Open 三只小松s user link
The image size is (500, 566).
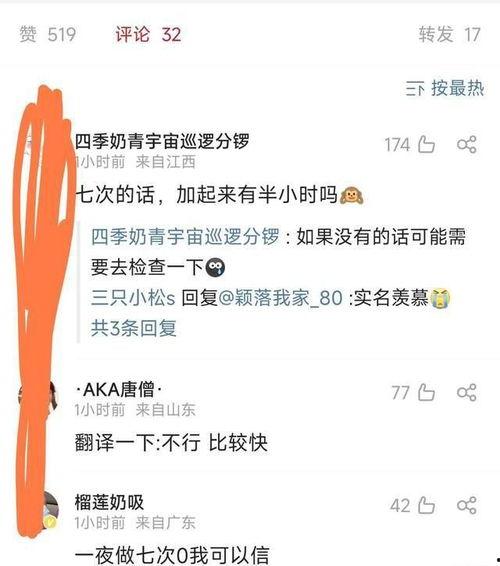[x=133, y=298]
